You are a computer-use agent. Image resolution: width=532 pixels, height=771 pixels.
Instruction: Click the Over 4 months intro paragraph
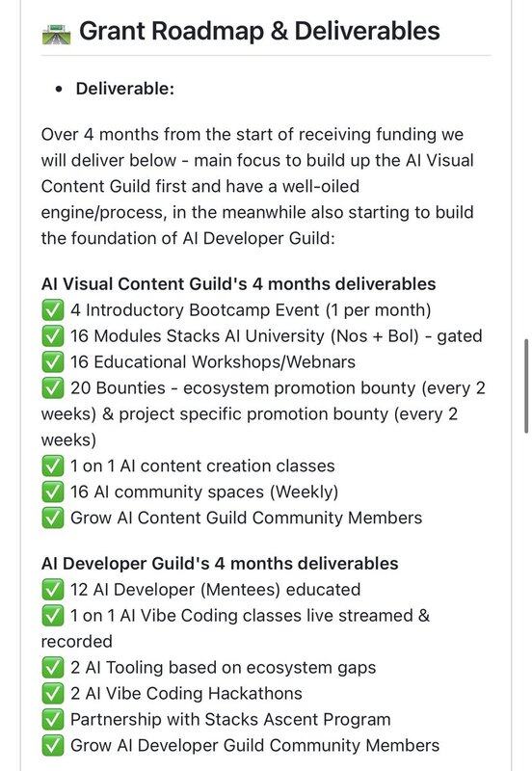click(x=257, y=186)
